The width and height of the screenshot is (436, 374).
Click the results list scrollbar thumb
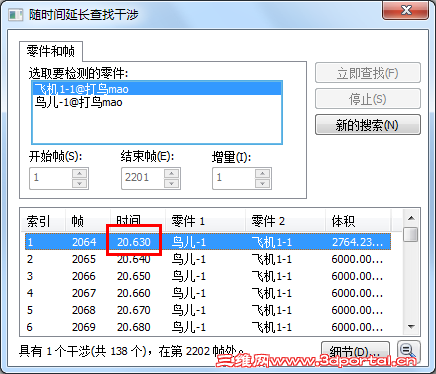tap(411, 234)
